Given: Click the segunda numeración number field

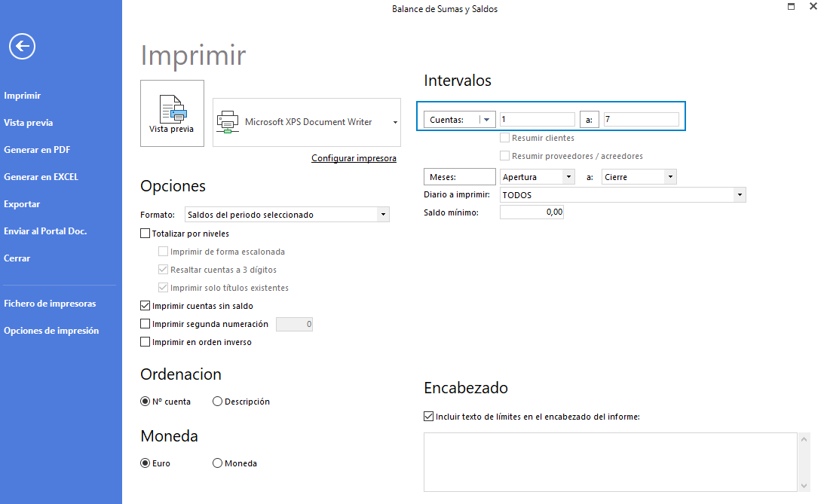Looking at the screenshot, I should pyautogui.click(x=294, y=324).
